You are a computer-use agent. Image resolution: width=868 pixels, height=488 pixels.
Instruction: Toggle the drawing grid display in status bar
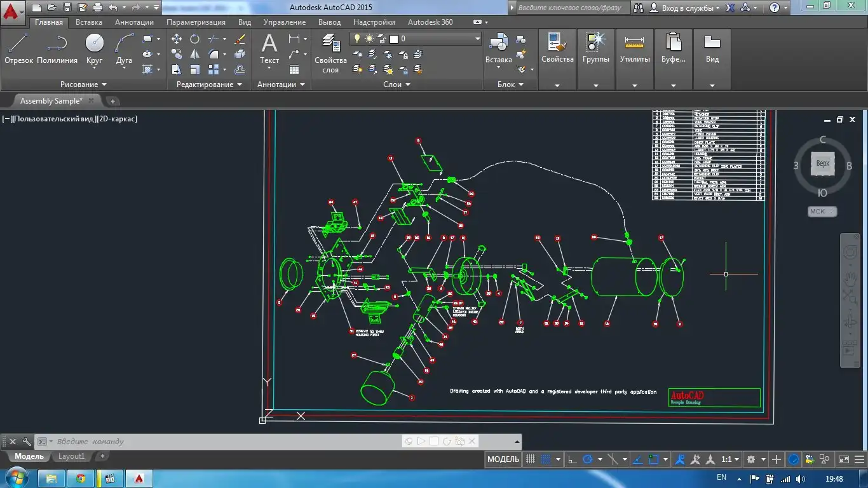coord(531,459)
